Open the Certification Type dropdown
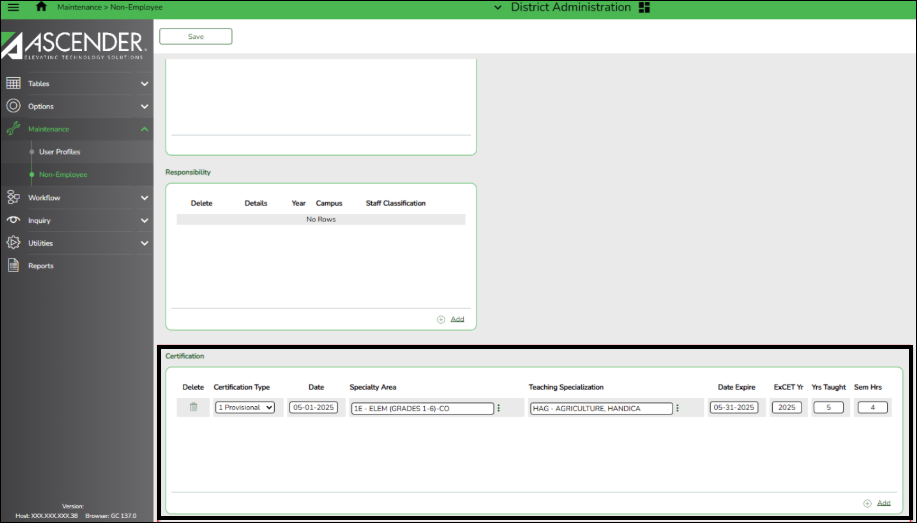Image resolution: width=917 pixels, height=523 pixels. coord(245,408)
